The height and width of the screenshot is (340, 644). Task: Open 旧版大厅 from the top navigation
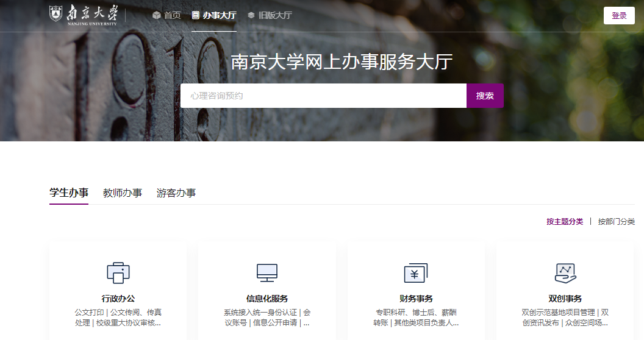coord(276,15)
